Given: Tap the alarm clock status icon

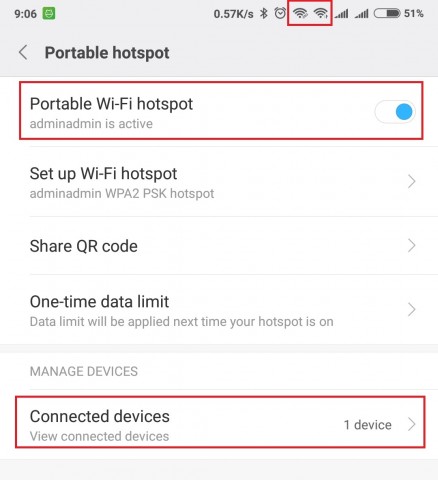Looking at the screenshot, I should [x=280, y=13].
